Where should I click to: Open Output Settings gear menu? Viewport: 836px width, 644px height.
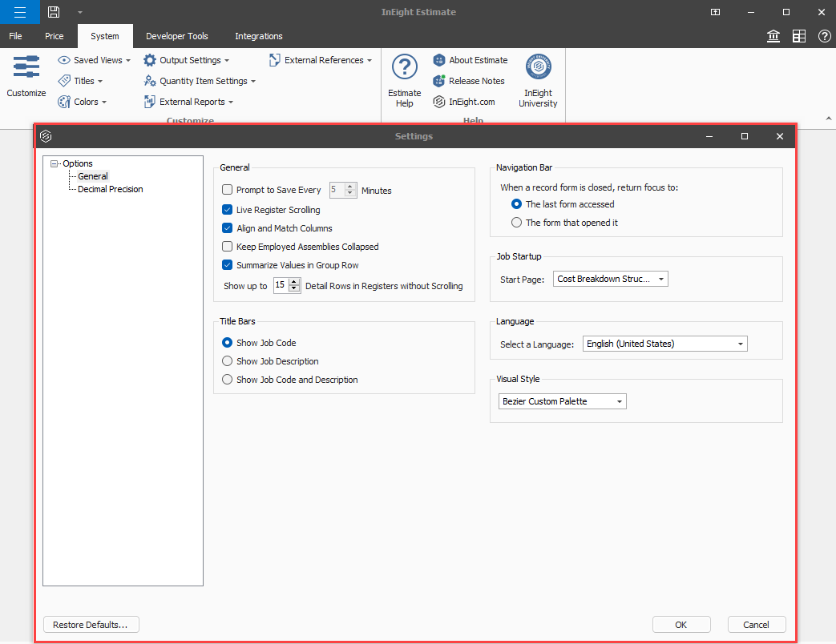click(186, 60)
